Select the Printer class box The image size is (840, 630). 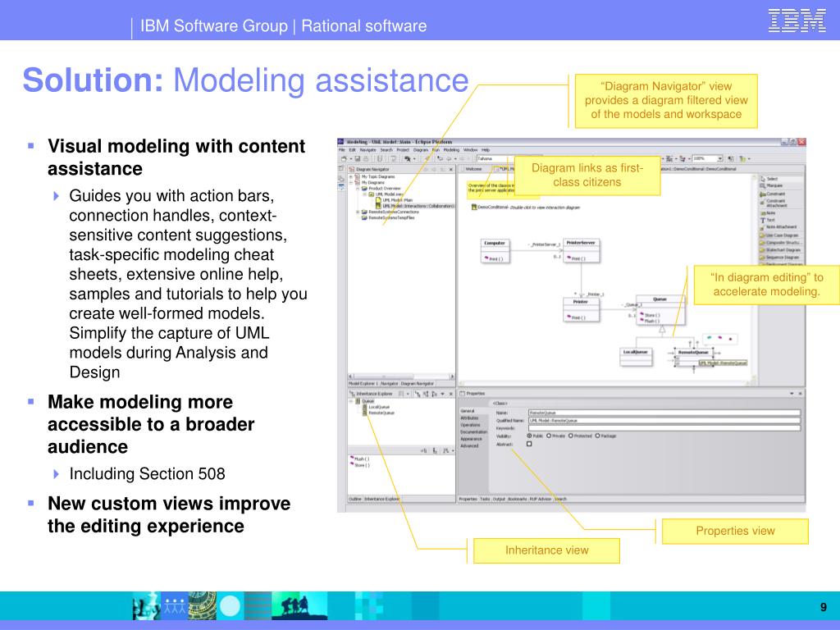tap(582, 309)
